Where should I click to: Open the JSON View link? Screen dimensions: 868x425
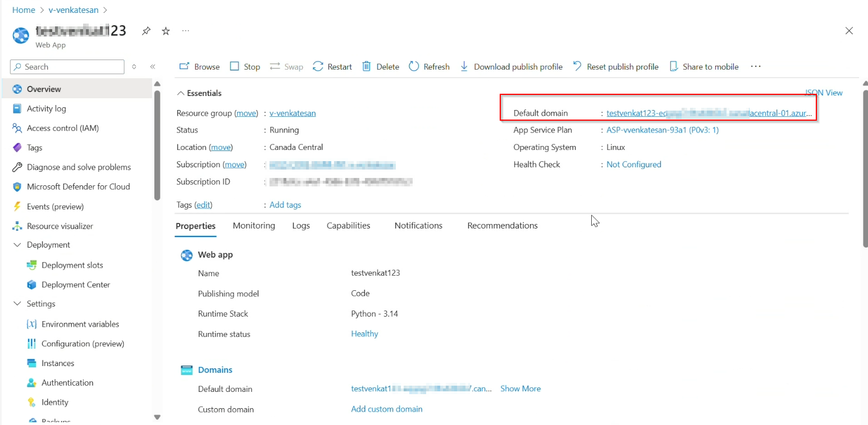(x=824, y=93)
